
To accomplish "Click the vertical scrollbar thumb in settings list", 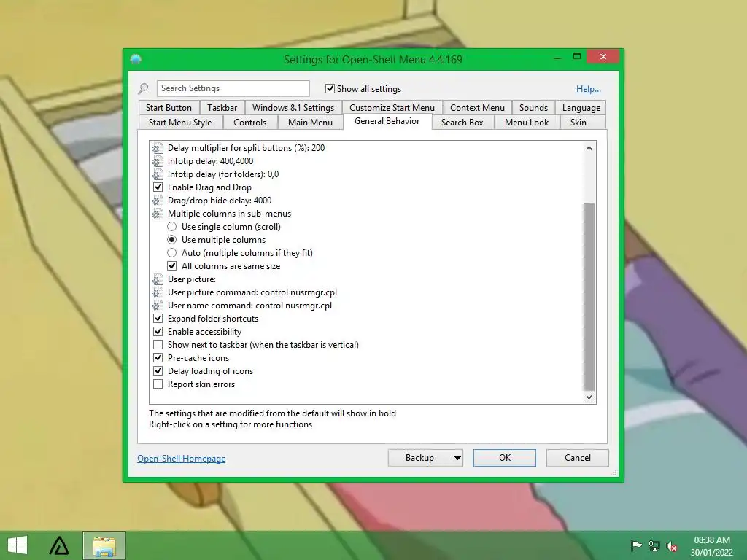I will (x=589, y=297).
